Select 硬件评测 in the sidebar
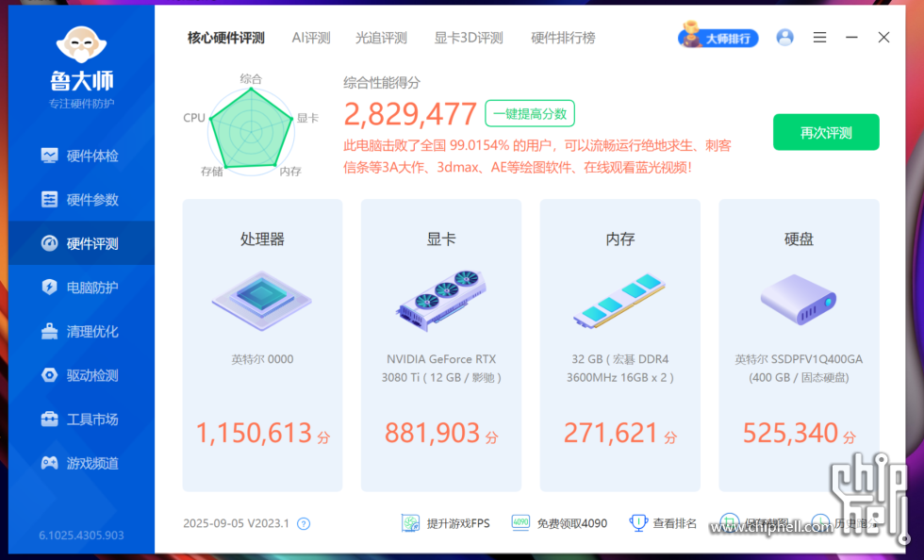This screenshot has width=924, height=560. [x=81, y=243]
